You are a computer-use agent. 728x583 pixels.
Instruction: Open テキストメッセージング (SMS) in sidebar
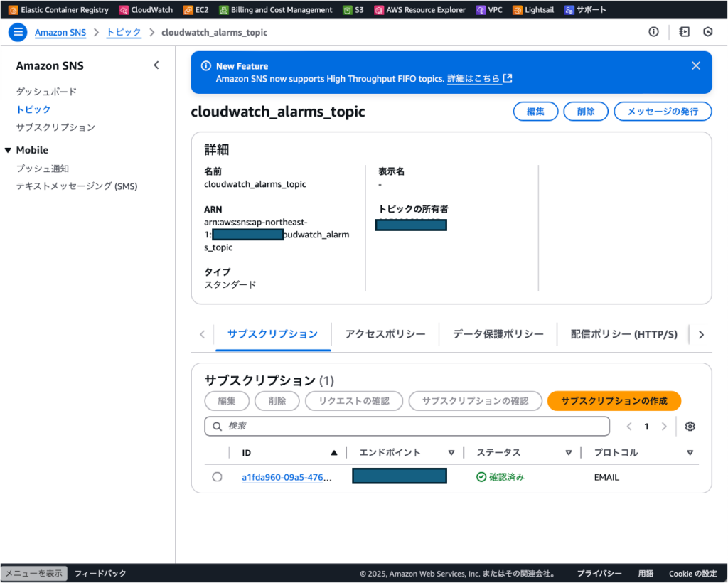[x=77, y=186]
